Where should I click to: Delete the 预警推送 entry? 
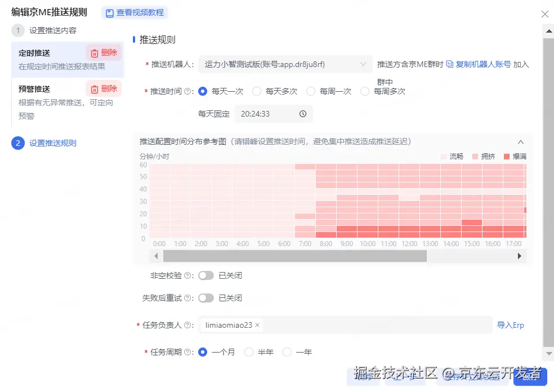[x=104, y=89]
